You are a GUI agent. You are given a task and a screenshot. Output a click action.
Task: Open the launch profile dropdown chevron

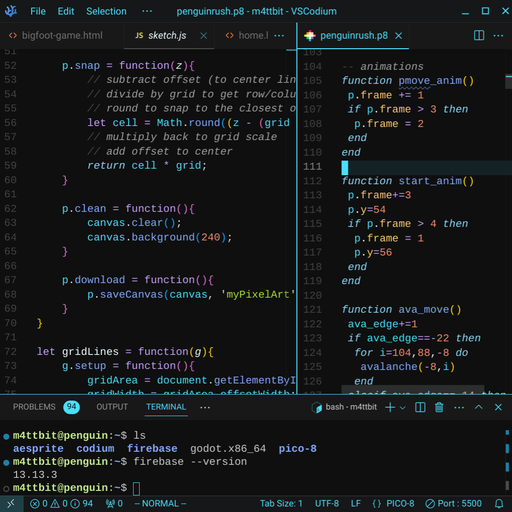coord(402,407)
